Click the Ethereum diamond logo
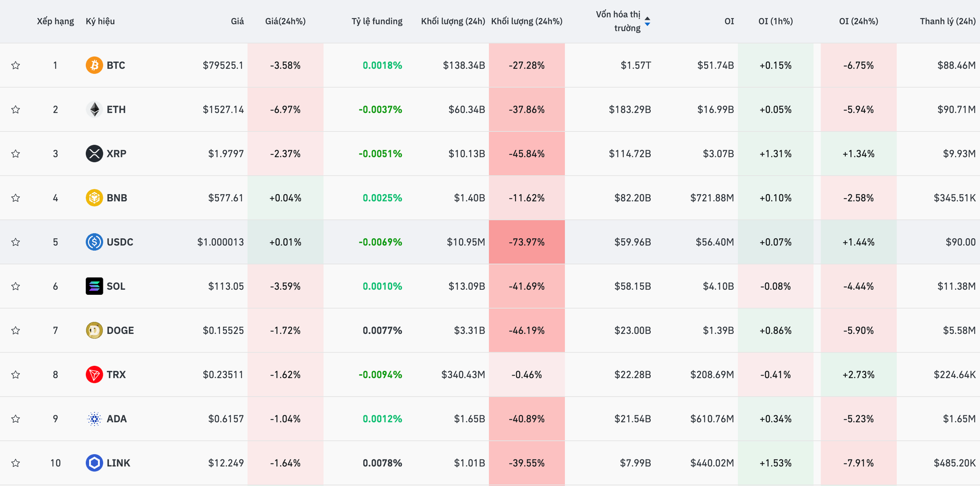 pyautogui.click(x=94, y=109)
